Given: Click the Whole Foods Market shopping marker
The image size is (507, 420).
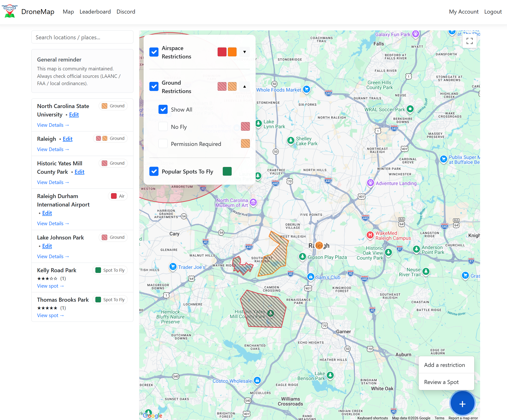Looking at the screenshot, I should pos(306,90).
